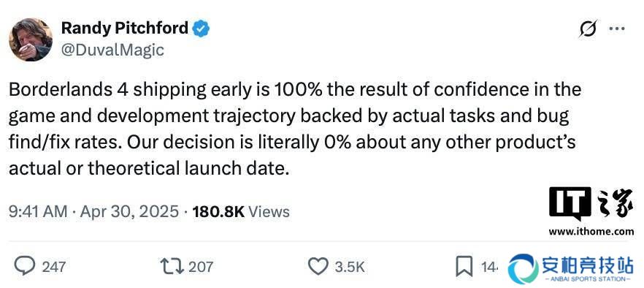Viewport: 644px width, 288px height.
Task: Open Randy Pitchford's profile picture
Action: click(x=31, y=39)
